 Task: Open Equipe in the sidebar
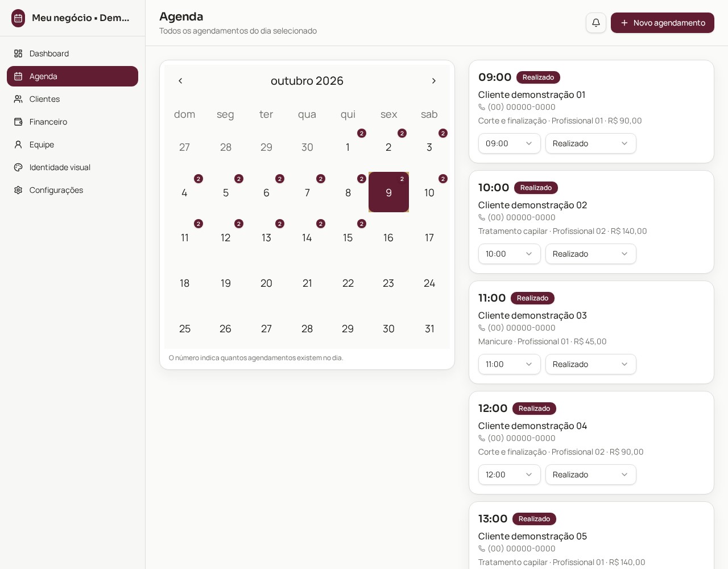pyautogui.click(x=72, y=145)
